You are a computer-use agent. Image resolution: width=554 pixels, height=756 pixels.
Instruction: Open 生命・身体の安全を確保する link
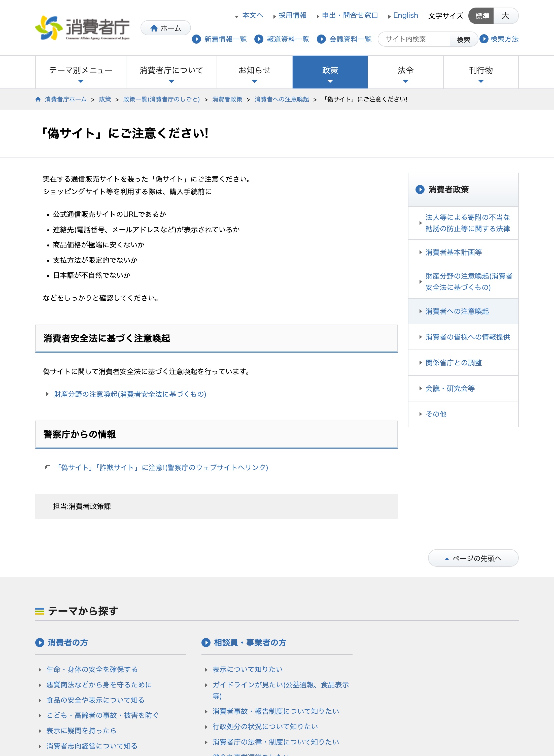(92, 669)
